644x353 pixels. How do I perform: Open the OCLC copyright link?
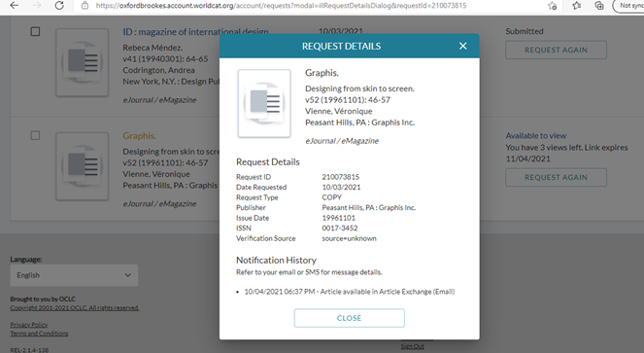75,307
